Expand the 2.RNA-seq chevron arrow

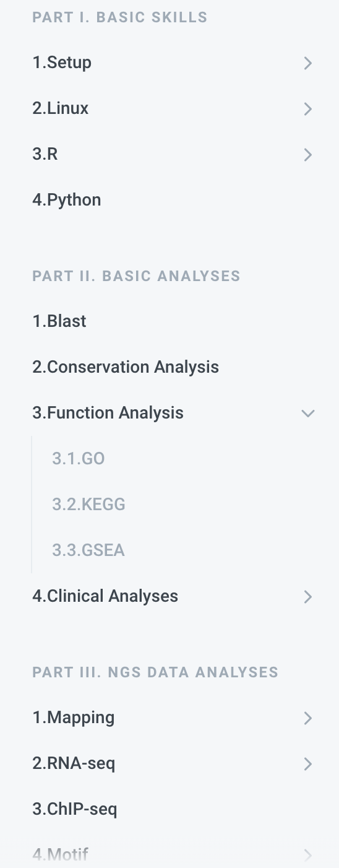click(x=307, y=764)
